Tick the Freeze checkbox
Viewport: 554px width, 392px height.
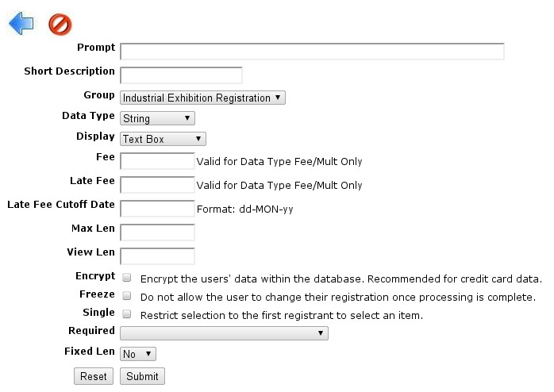[x=126, y=296]
